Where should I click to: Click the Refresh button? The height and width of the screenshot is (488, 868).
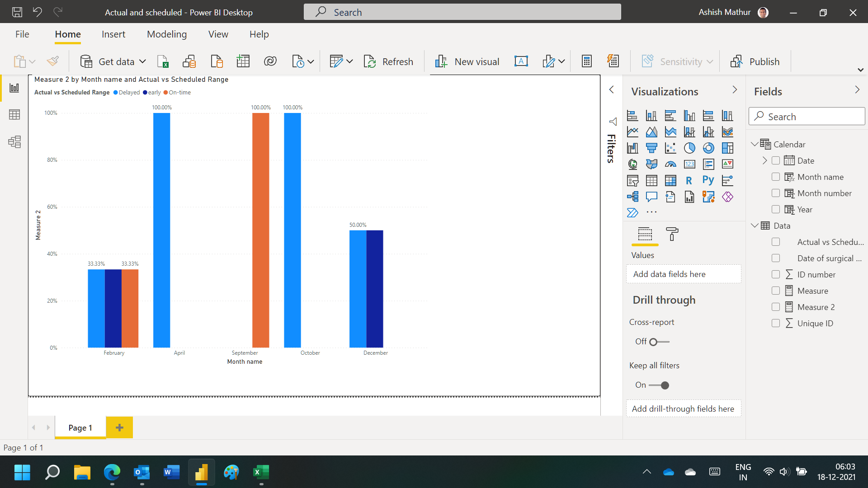click(x=389, y=61)
